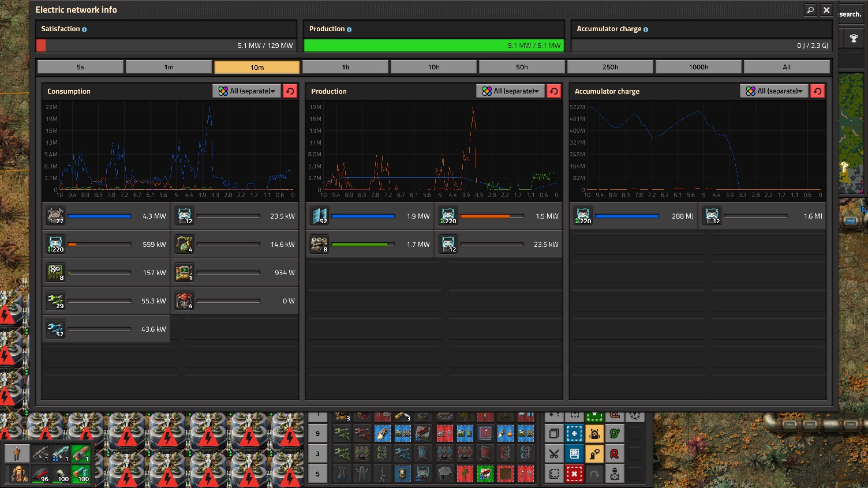Switch timescale to 10h
The width and height of the screenshot is (868, 488).
click(x=433, y=67)
